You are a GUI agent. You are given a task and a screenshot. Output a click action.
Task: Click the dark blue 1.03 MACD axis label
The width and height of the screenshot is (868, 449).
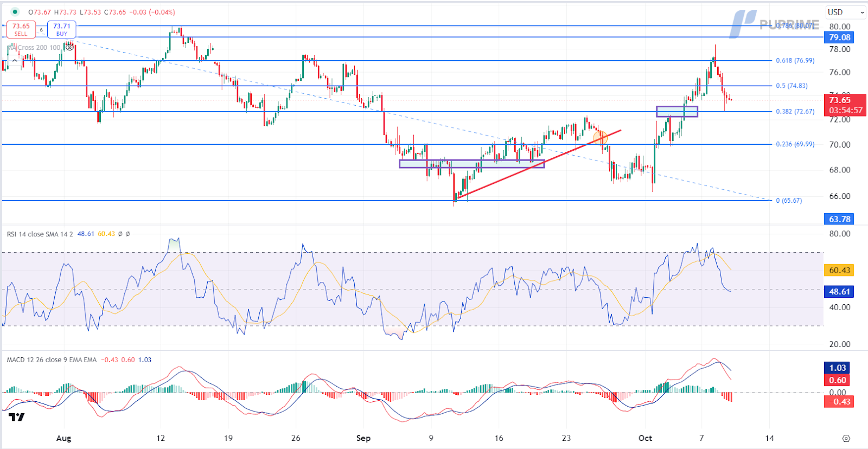point(837,368)
